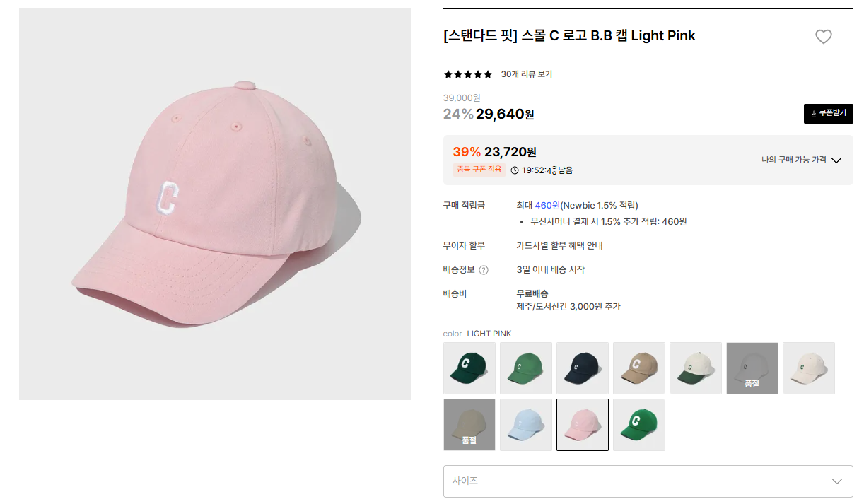Click the blue 460원 reward points amount
Screen dimensions: 864x504
(x=547, y=205)
